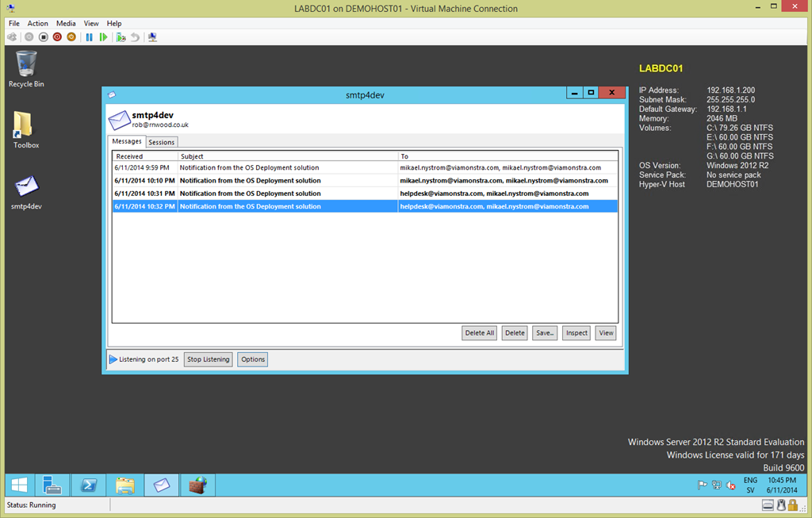The image size is (812, 518).
Task: Launch PowerShell from the taskbar
Action: (x=90, y=485)
